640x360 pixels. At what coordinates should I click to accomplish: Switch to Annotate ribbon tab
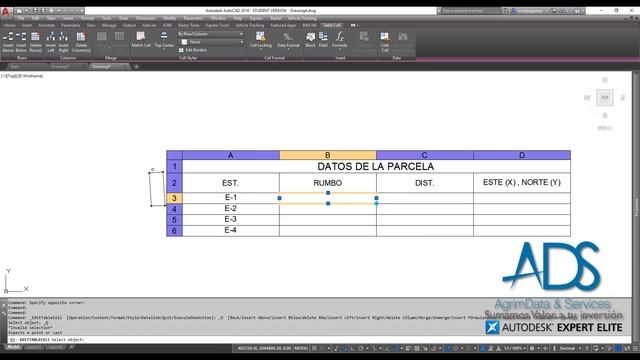[x=46, y=25]
